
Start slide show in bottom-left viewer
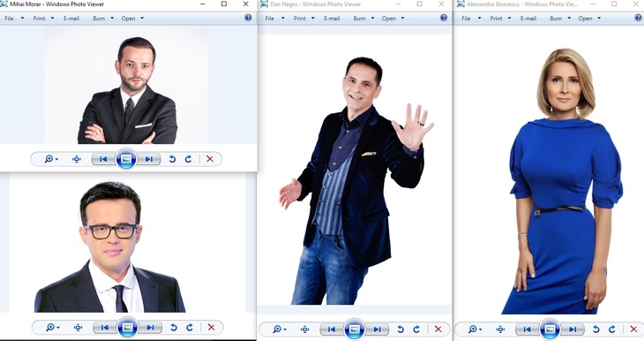pyautogui.click(x=127, y=328)
